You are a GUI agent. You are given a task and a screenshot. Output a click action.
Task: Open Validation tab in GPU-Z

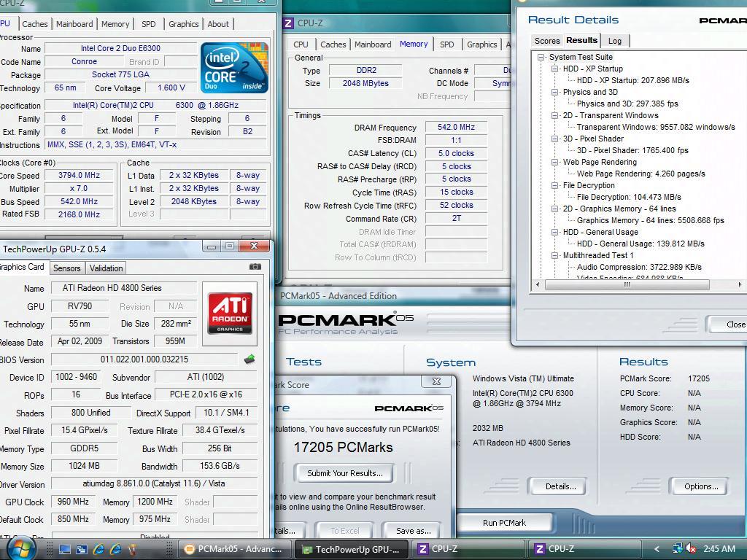tap(106, 268)
